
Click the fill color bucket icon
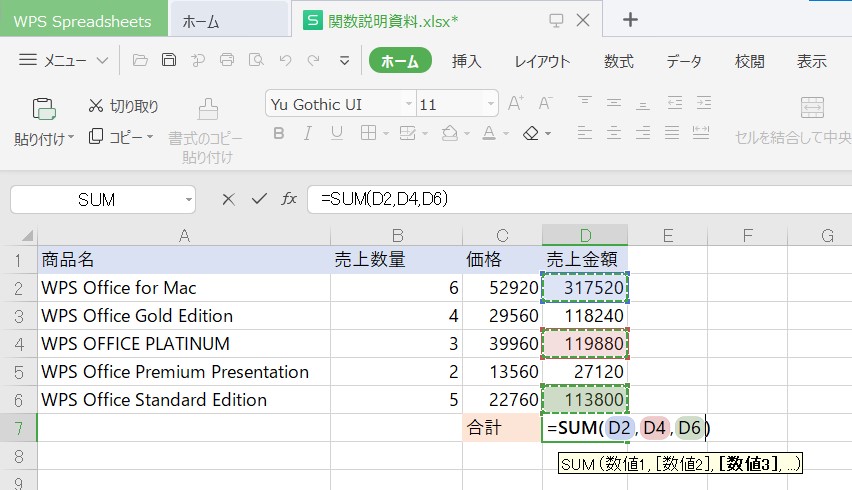(x=449, y=133)
